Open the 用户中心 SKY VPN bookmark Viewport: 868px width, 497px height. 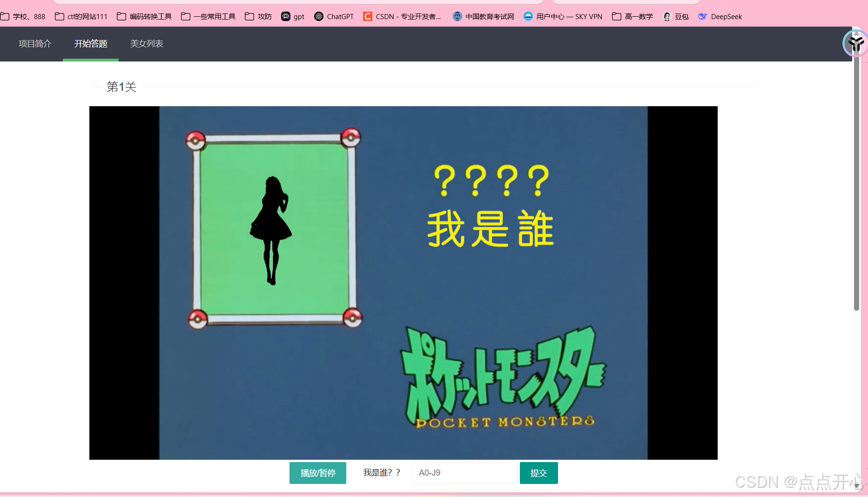point(563,16)
